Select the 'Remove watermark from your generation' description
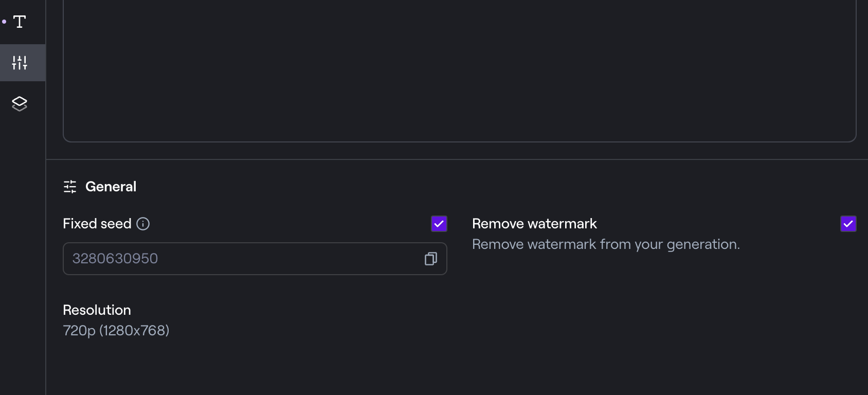This screenshot has width=868, height=395. click(x=606, y=244)
